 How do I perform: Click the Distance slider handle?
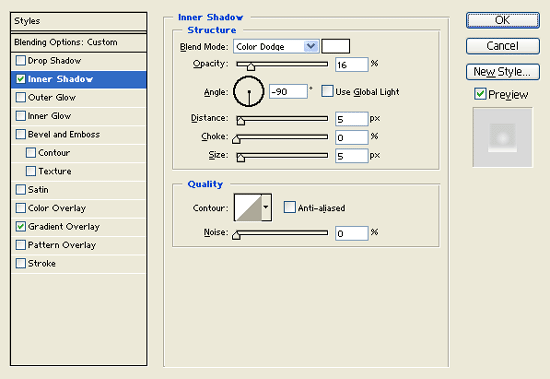click(x=241, y=121)
